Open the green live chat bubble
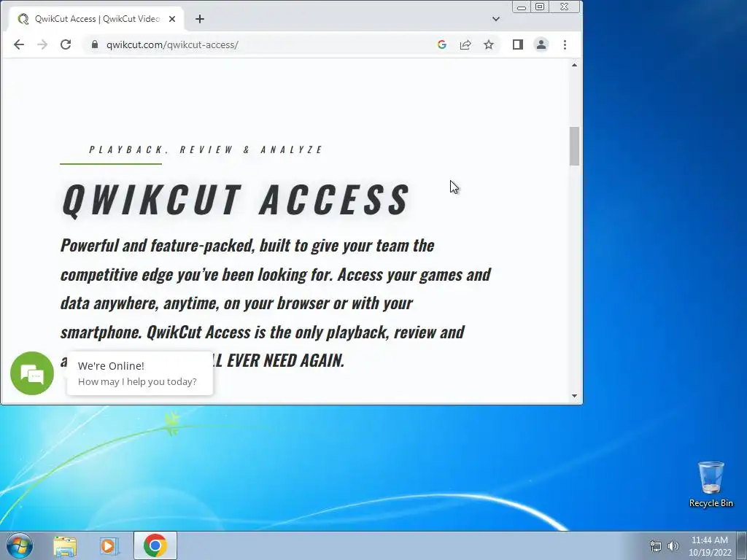The width and height of the screenshot is (747, 560). pyautogui.click(x=32, y=373)
